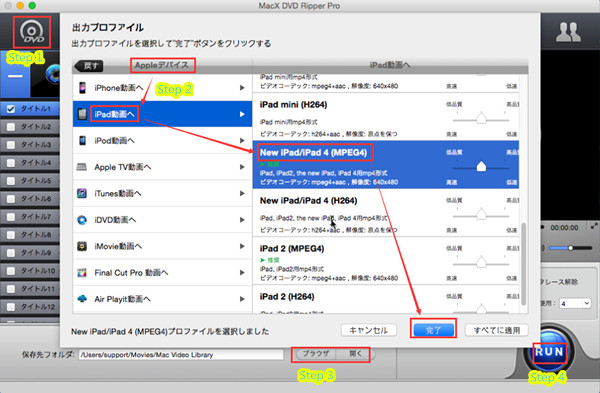
Task: Click the iDVD disc icon
Action: 82,220
